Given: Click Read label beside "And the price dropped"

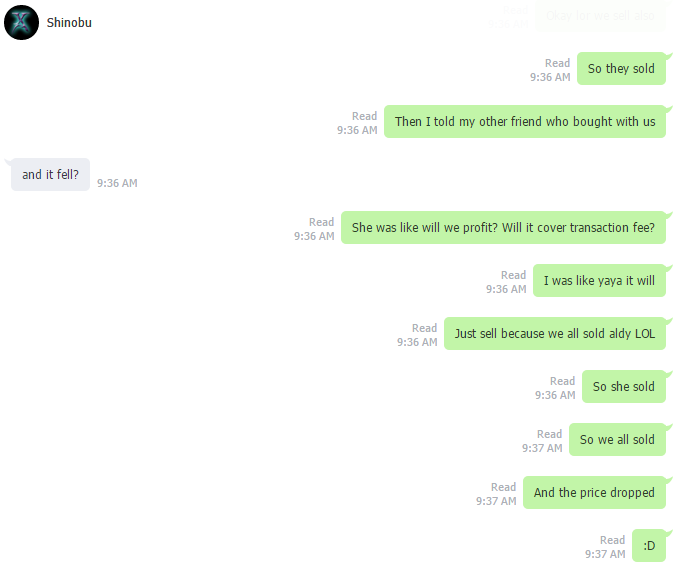Looking at the screenshot, I should (504, 487).
